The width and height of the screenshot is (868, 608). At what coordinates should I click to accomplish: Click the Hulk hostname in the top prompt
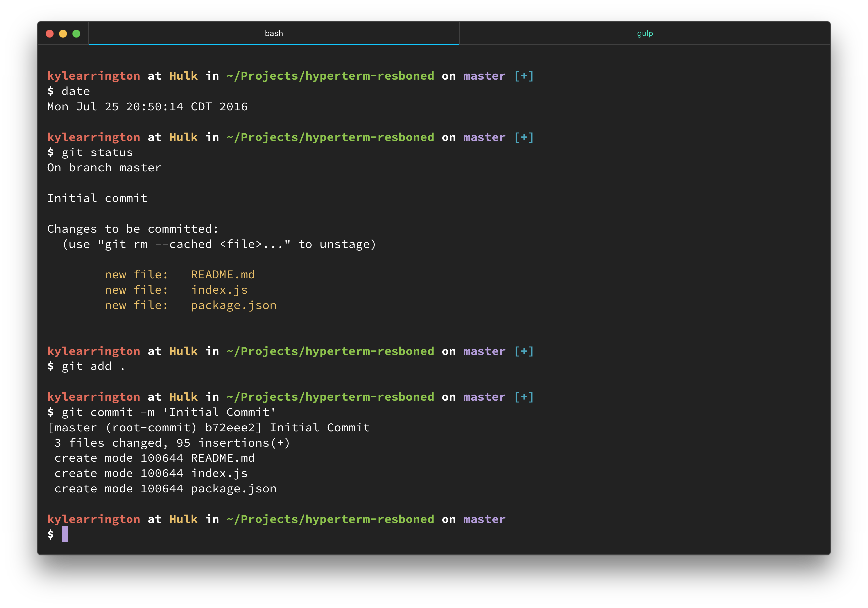[x=183, y=76]
